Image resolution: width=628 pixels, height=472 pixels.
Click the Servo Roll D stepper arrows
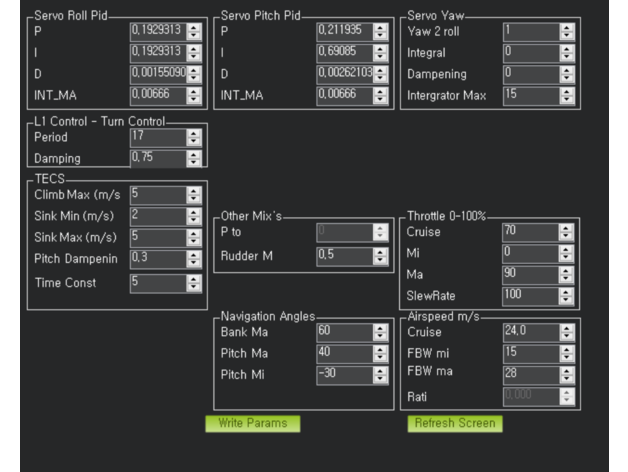(x=194, y=74)
